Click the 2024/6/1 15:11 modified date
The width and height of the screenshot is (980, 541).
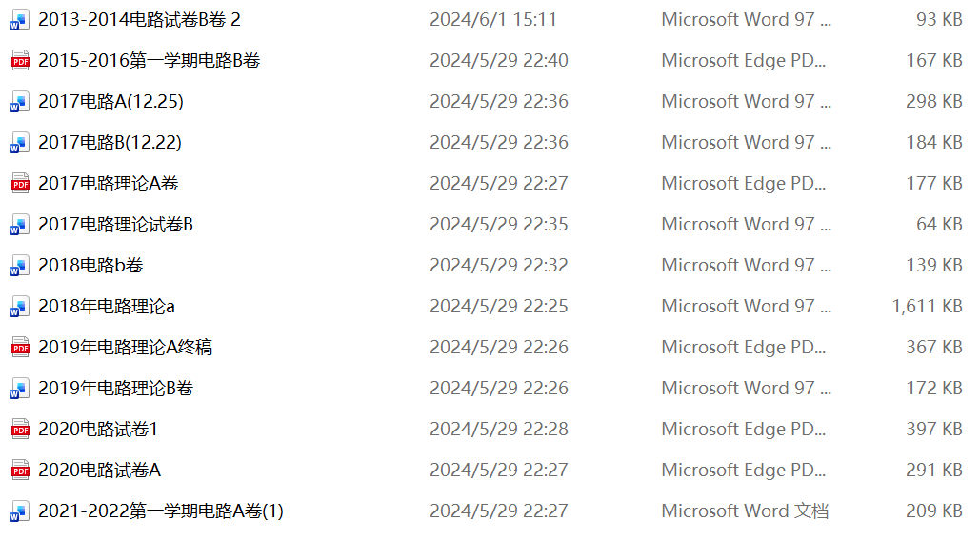pos(493,19)
